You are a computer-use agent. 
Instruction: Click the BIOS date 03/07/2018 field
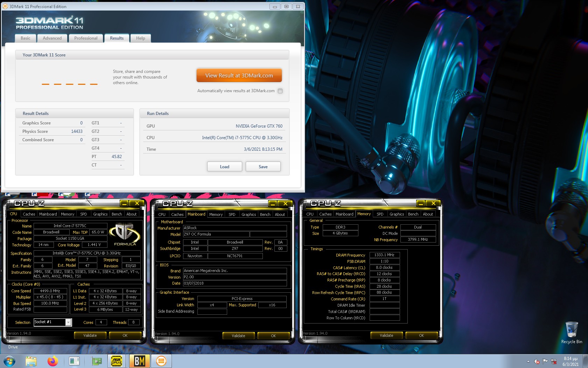point(235,283)
